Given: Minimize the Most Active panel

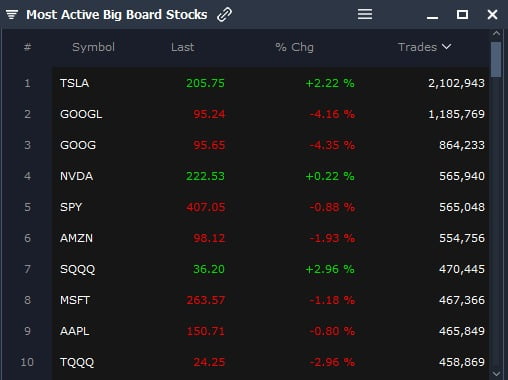Looking at the screenshot, I should (x=432, y=17).
